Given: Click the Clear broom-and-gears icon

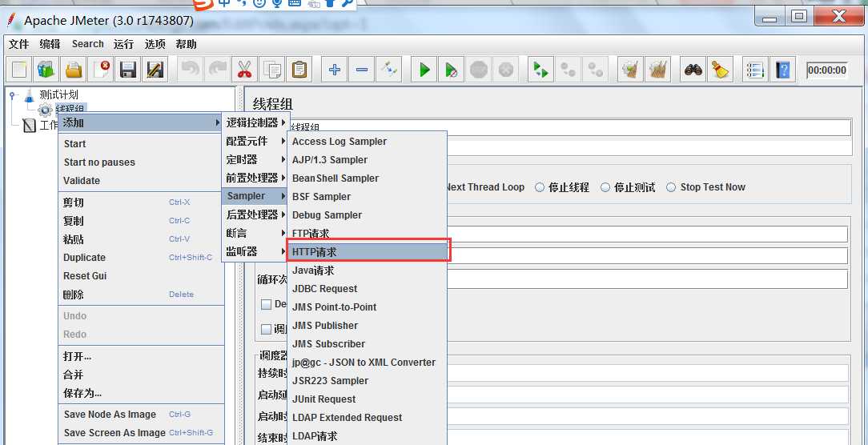Looking at the screenshot, I should click(630, 70).
